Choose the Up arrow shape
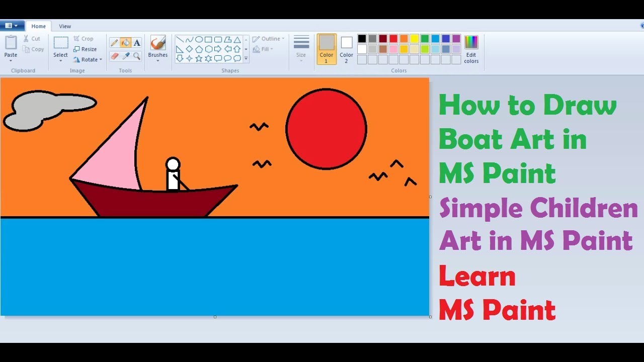This screenshot has height=362, width=644. [x=237, y=49]
